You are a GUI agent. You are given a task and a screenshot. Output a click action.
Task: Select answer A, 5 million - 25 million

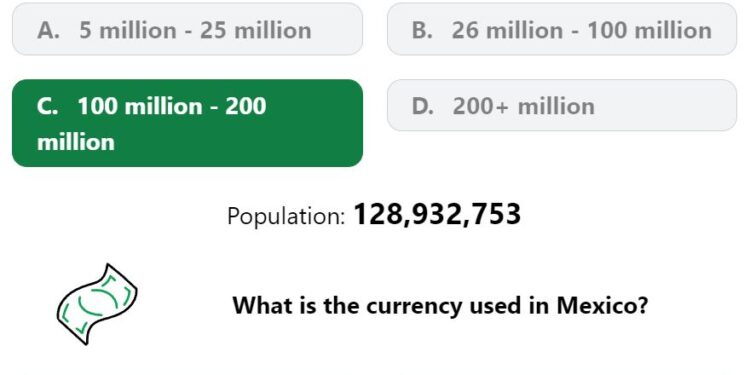pyautogui.click(x=187, y=29)
